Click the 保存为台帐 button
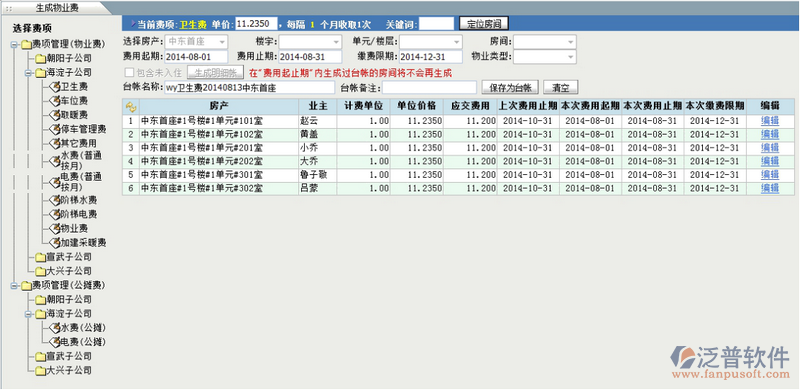This screenshot has width=800, height=390. 510,88
